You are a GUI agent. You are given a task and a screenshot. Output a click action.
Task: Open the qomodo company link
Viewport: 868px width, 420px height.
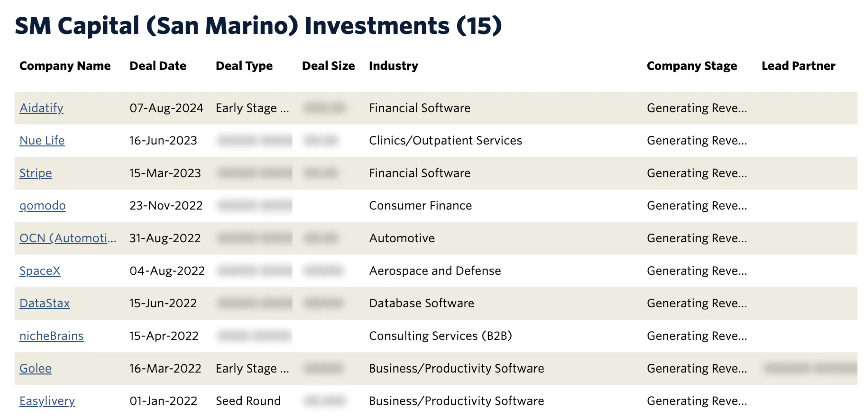click(x=42, y=205)
